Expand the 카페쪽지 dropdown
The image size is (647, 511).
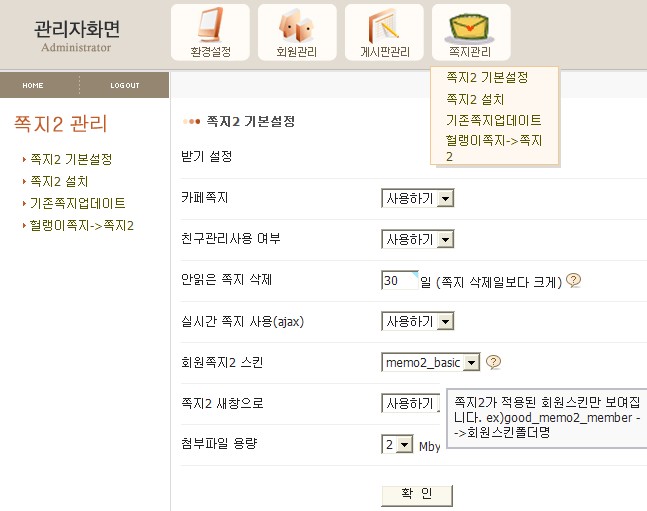(x=446, y=198)
